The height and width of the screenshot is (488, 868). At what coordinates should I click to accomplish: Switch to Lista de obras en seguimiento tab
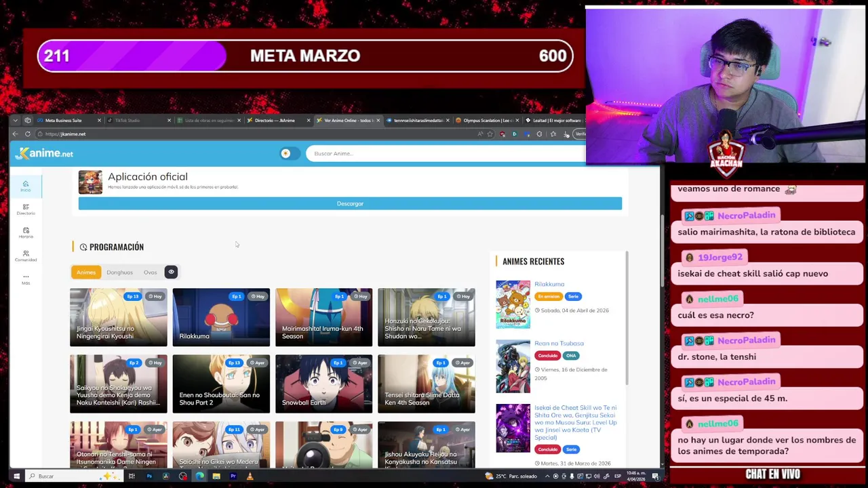(209, 120)
